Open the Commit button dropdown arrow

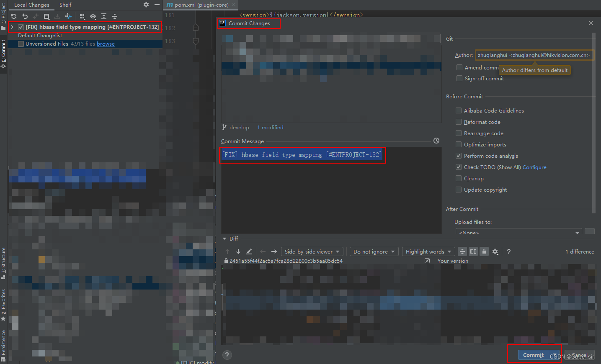tap(555, 355)
